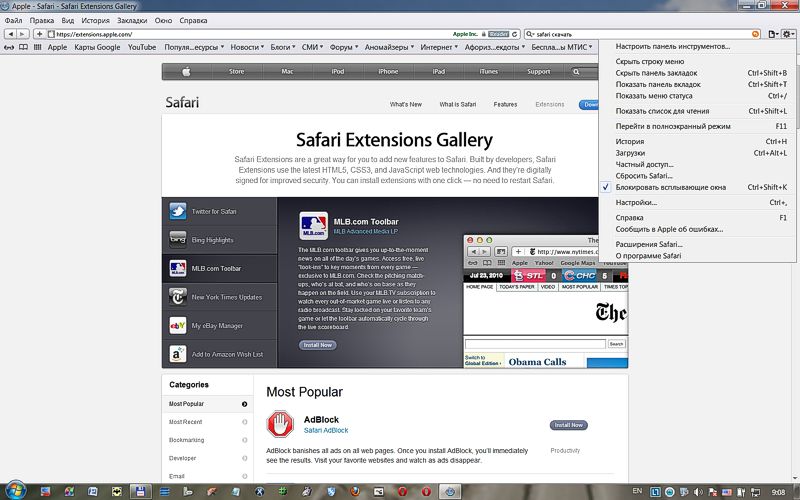Screen dimensions: 800x500
Task: Click the Apple logo in site navigation
Action: (x=186, y=71)
